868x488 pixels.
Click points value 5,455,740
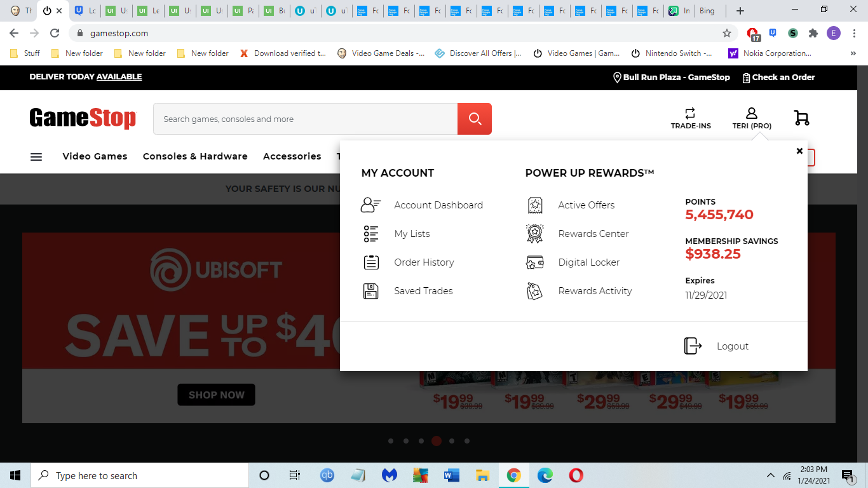coord(719,215)
